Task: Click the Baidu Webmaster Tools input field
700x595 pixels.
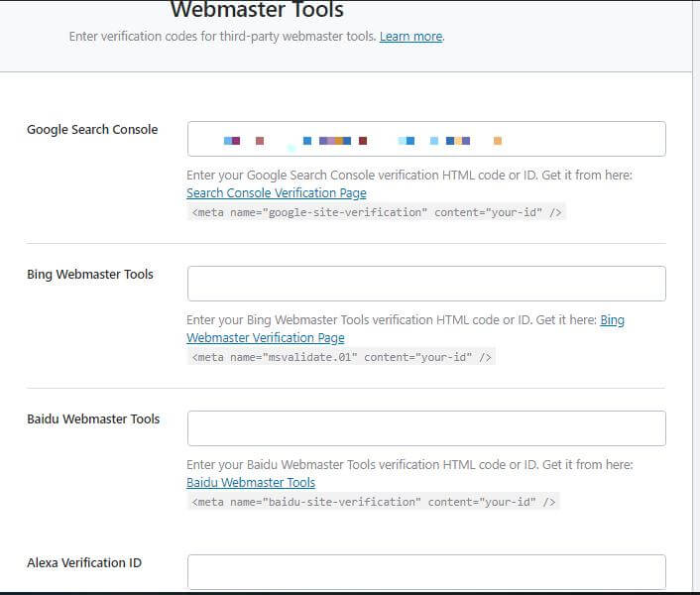Action: [426, 428]
